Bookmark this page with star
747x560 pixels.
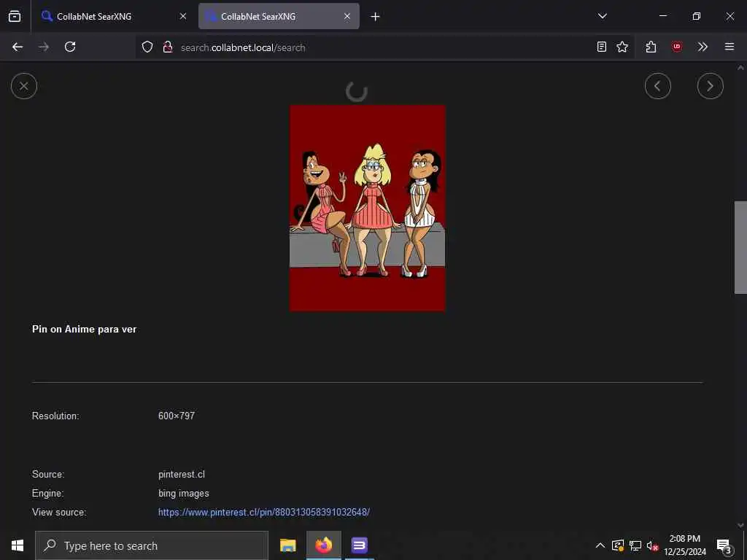622,47
